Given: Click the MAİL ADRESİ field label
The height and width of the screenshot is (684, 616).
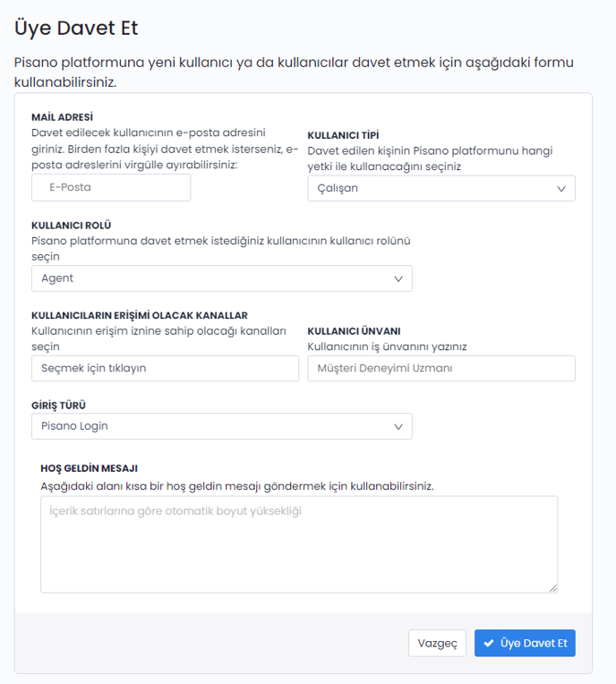Looking at the screenshot, I should [x=63, y=117].
